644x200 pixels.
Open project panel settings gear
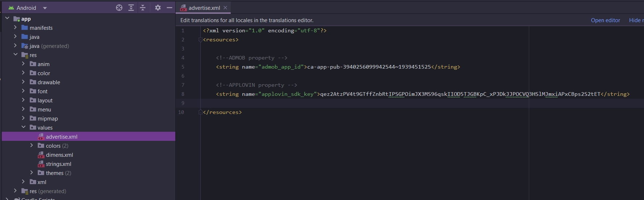coord(158,8)
